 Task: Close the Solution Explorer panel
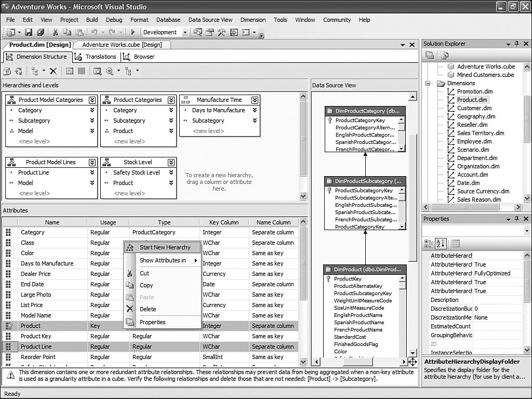526,44
